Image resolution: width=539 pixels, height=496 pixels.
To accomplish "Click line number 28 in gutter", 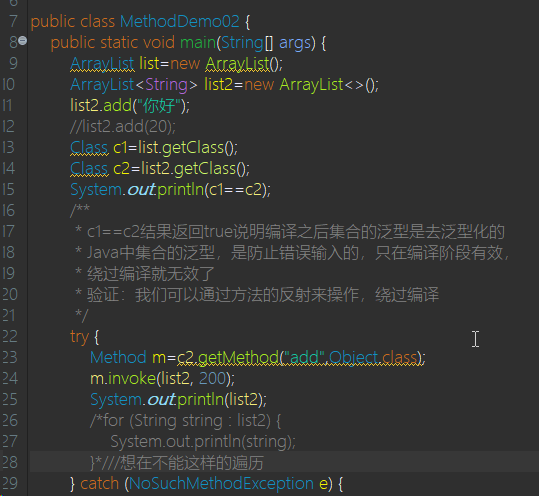I will [x=9, y=462].
